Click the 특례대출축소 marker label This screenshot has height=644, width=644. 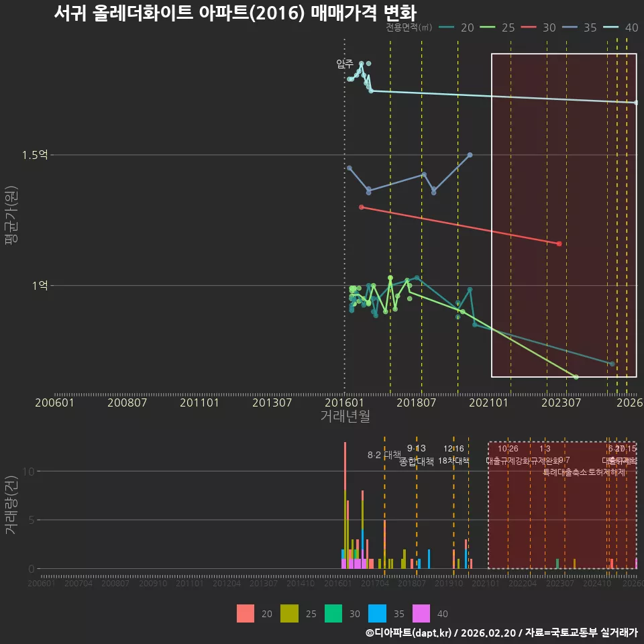[x=566, y=472]
